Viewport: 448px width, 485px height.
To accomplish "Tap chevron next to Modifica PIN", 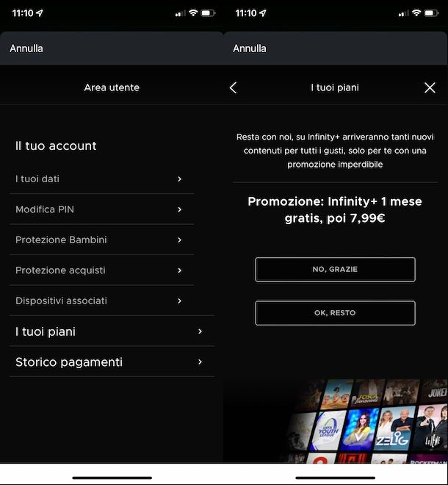I will click(x=180, y=209).
